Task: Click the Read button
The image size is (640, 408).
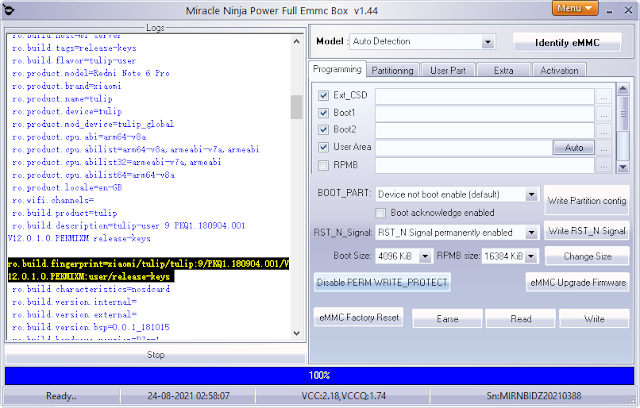Action: tap(520, 319)
